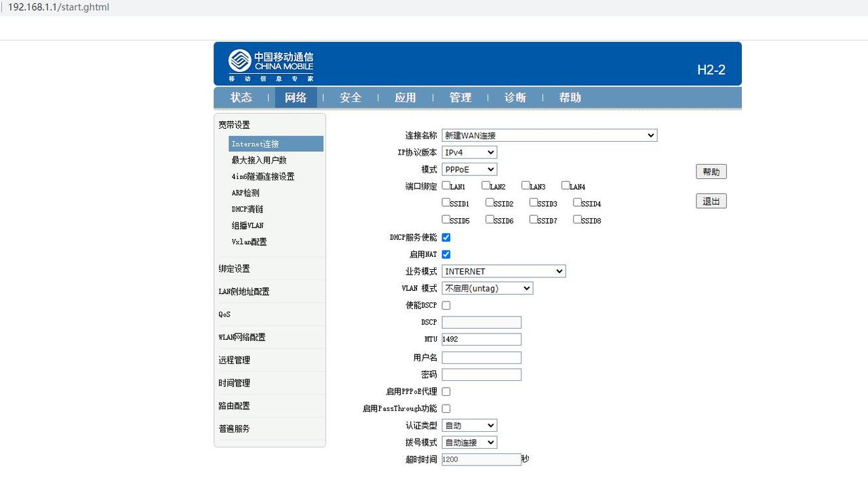The image size is (868, 486).
Task: Switch to the 安全 tab
Action: 351,98
